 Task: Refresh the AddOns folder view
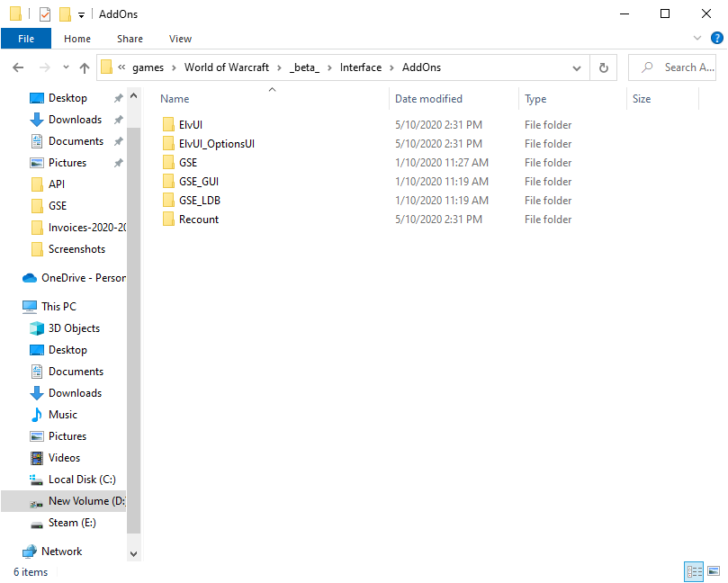(603, 67)
